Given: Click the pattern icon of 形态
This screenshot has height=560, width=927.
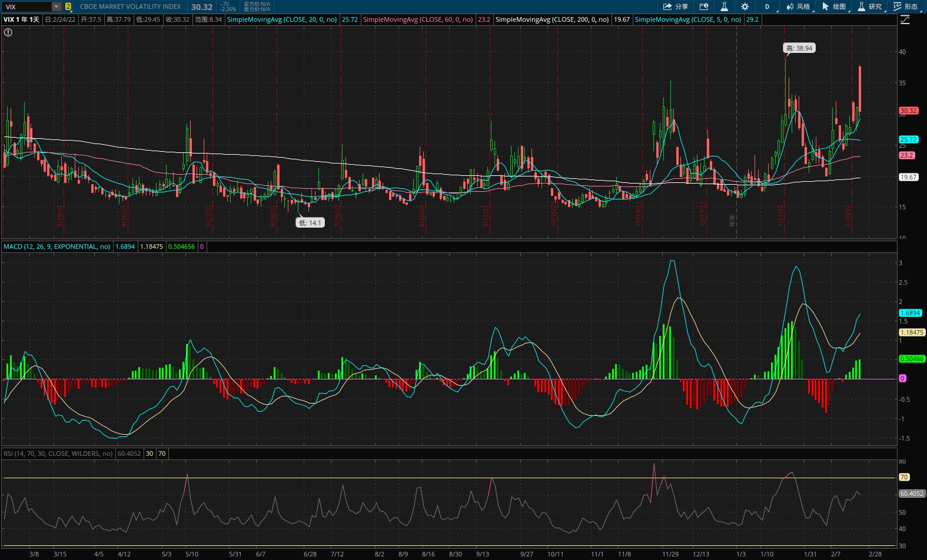Looking at the screenshot, I should pos(898,6).
